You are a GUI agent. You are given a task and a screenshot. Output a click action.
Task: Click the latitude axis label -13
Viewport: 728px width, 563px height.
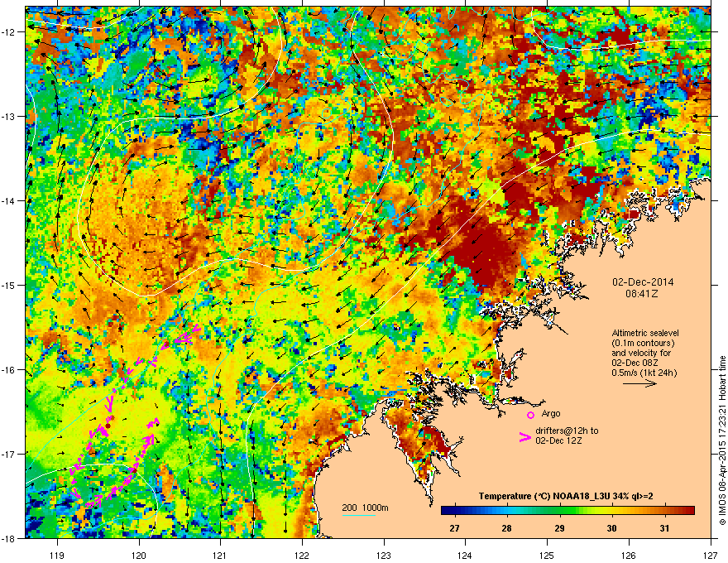click(x=9, y=116)
